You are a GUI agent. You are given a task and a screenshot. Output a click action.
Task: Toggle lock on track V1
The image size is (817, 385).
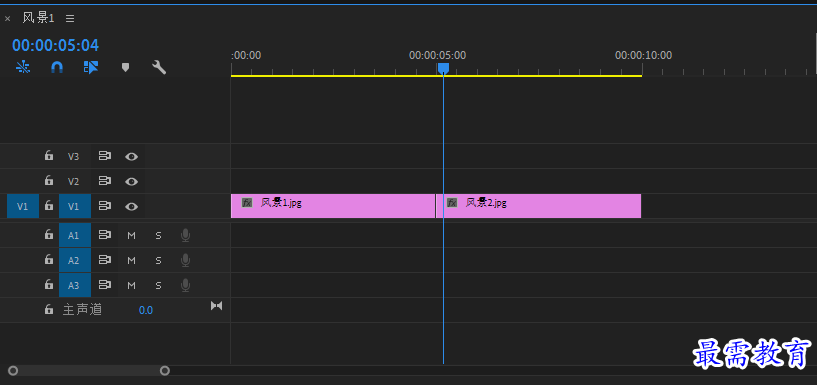[x=48, y=205]
